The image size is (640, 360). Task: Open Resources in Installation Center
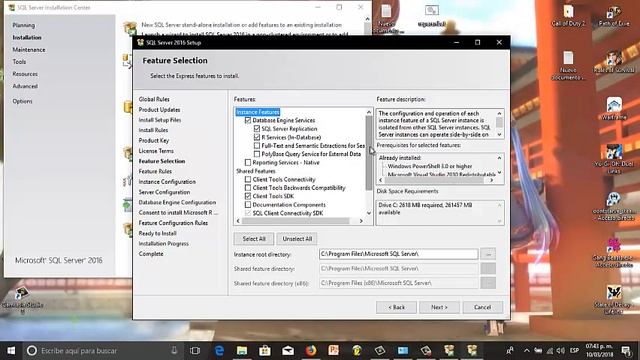[x=25, y=74]
